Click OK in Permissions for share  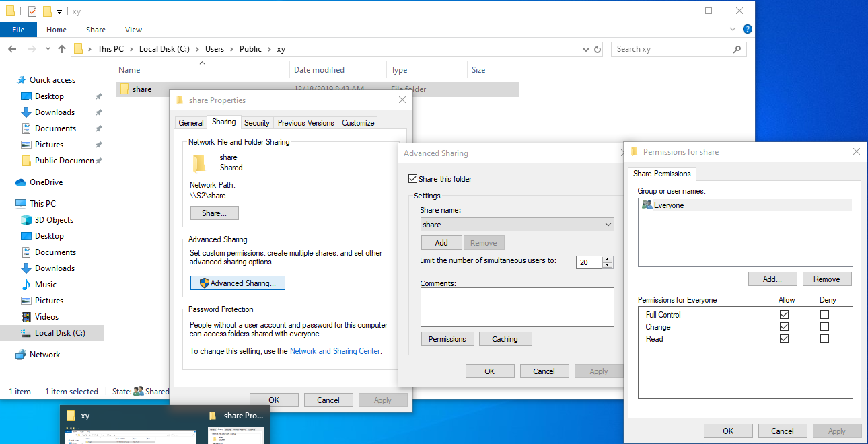point(728,431)
